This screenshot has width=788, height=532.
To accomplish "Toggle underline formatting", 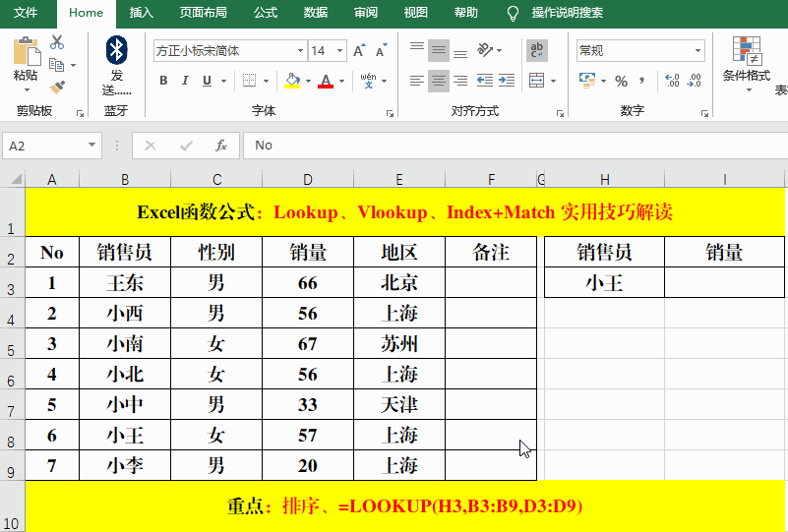I will (x=207, y=81).
